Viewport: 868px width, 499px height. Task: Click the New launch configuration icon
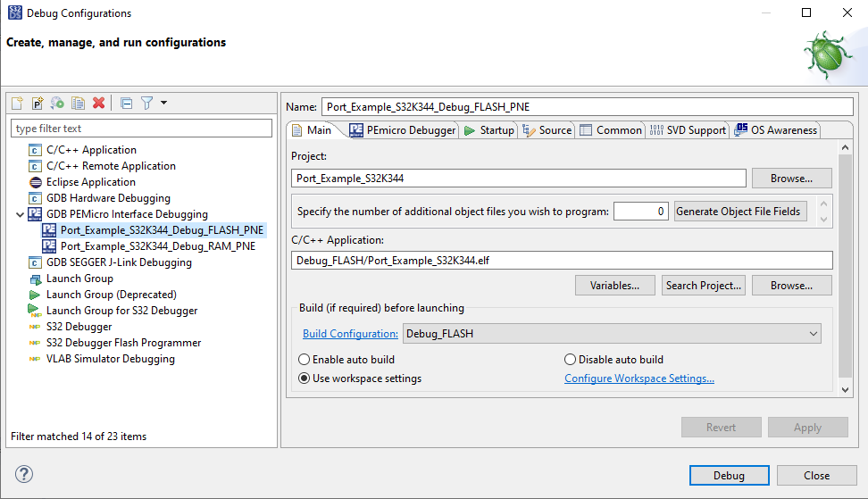point(17,104)
